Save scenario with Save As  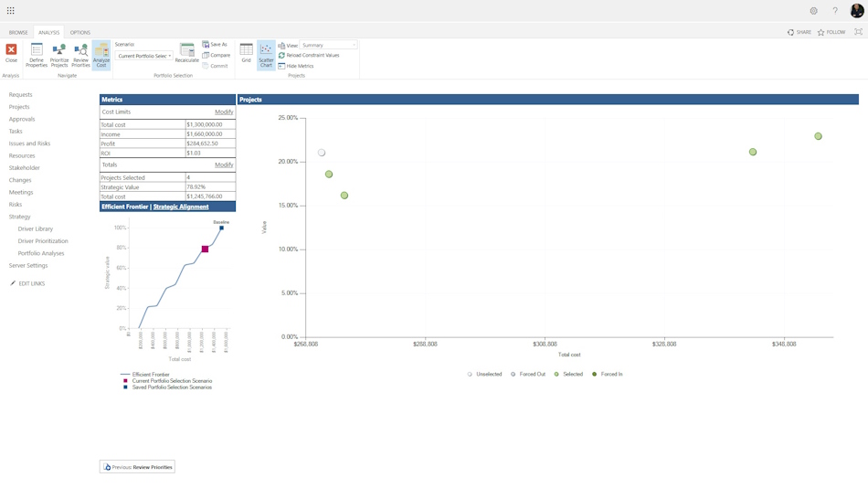pyautogui.click(x=215, y=44)
